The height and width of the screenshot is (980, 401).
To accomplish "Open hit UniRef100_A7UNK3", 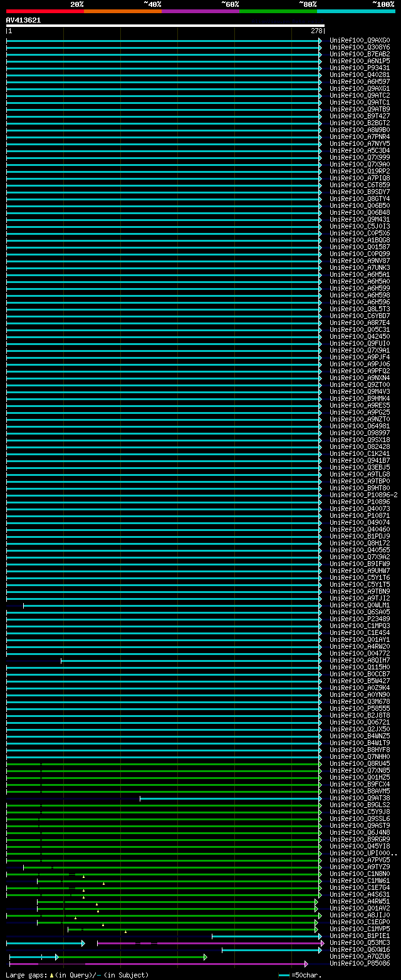I will [x=360, y=267].
